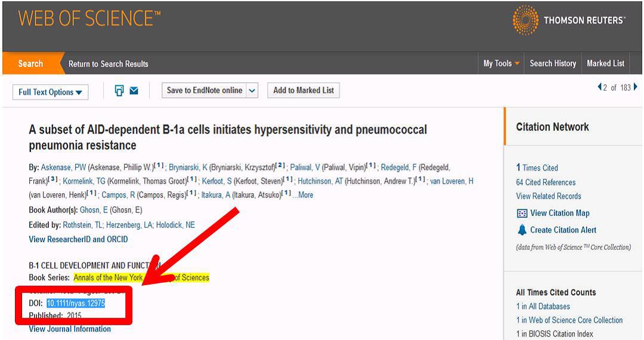Click 1 in BIOSIS Citation Index
The width and height of the screenshot is (644, 340).
555,334
